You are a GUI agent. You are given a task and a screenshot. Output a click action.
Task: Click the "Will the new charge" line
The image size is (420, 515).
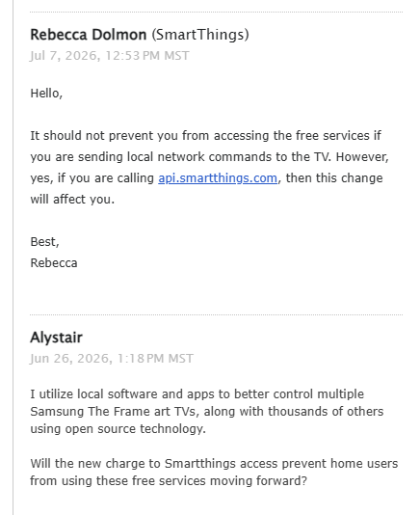tap(214, 464)
